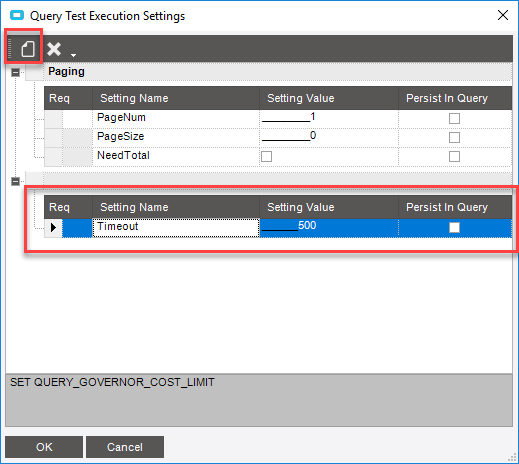
Task: Close the Query Test Execution Settings dialog
Action: point(503,15)
